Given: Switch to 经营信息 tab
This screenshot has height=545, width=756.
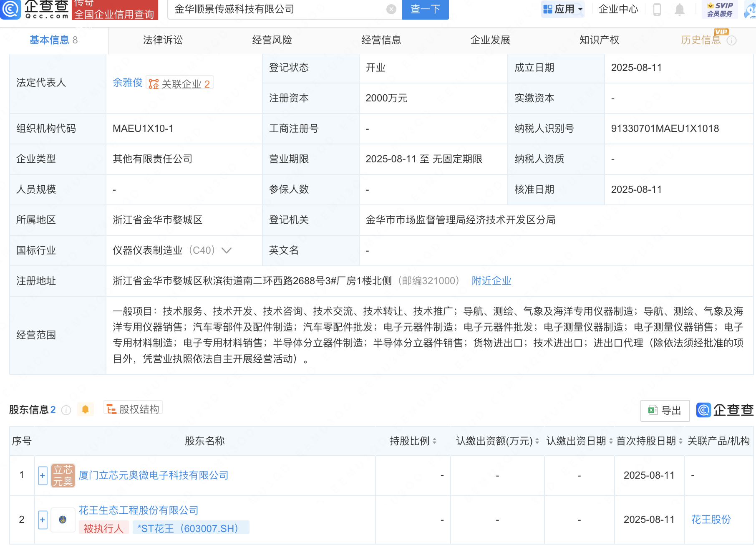Looking at the screenshot, I should (381, 40).
